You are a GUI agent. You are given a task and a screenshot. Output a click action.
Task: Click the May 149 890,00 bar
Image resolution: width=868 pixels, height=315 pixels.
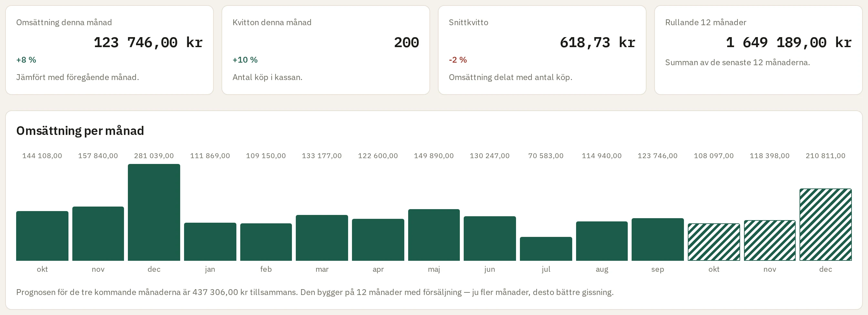point(434,235)
